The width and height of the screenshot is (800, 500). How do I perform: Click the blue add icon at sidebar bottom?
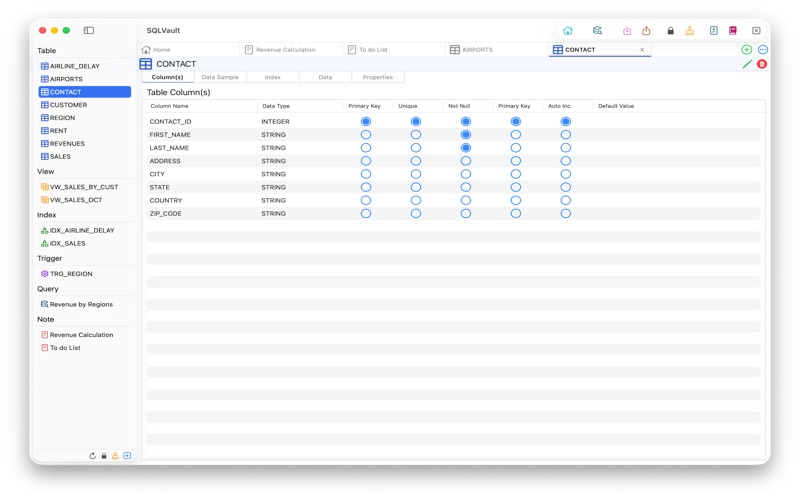[127, 456]
